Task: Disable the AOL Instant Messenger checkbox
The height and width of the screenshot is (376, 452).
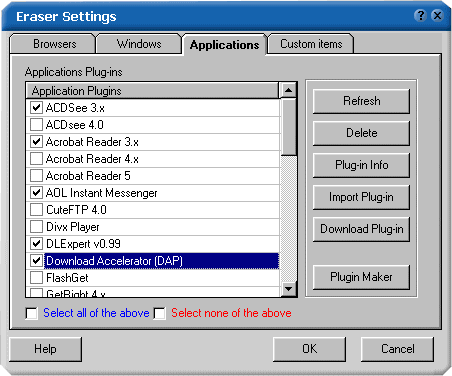Action: (36, 193)
